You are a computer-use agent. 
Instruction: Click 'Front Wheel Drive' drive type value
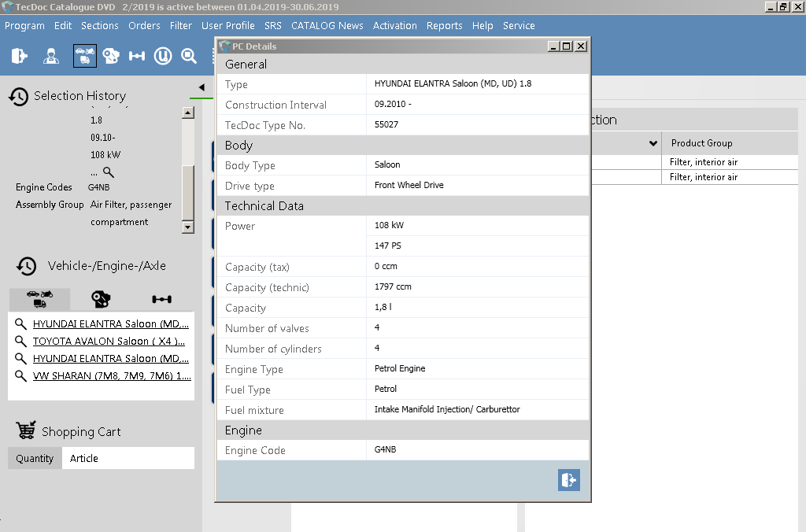[409, 185]
